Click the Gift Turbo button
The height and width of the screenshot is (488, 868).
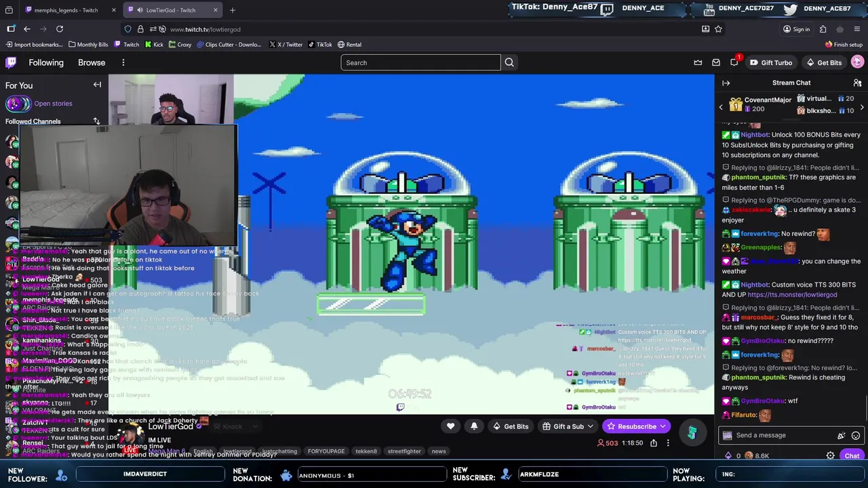(x=770, y=62)
